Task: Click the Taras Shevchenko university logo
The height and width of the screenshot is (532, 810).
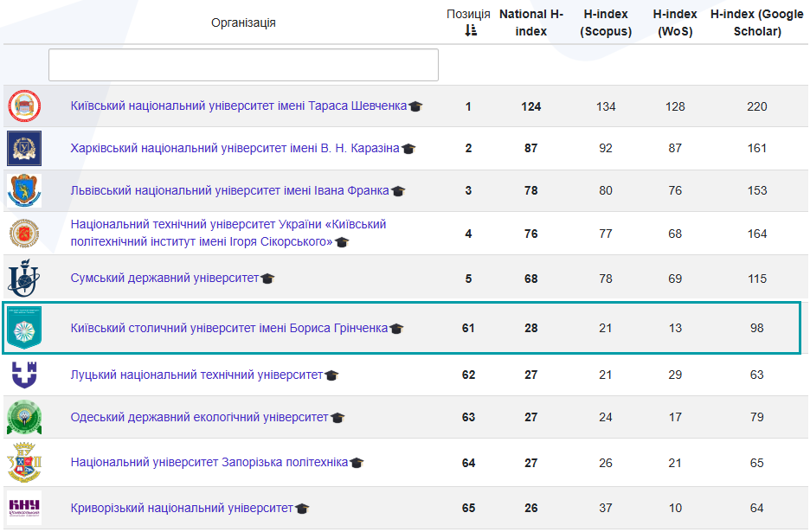Action: click(x=24, y=106)
